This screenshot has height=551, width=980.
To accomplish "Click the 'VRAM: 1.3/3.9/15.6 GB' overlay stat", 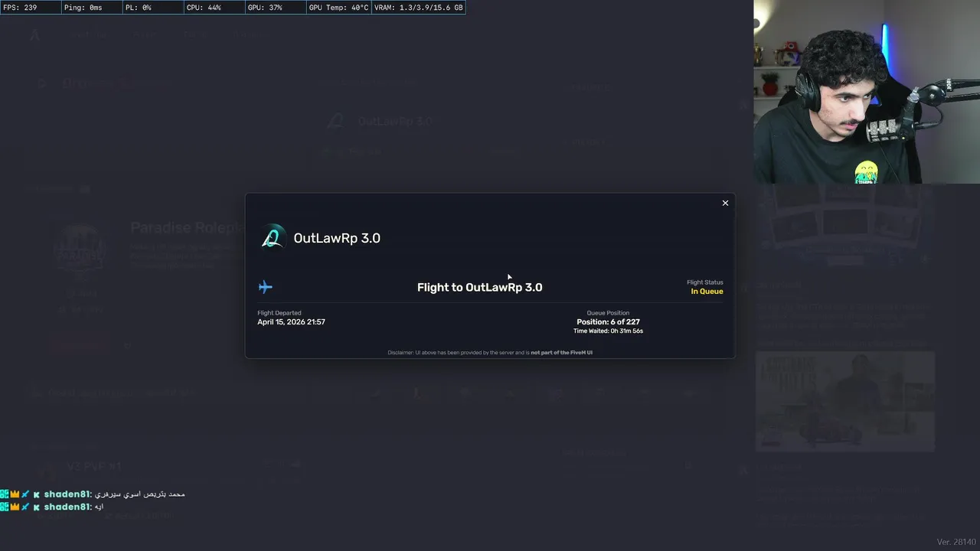I will (419, 8).
